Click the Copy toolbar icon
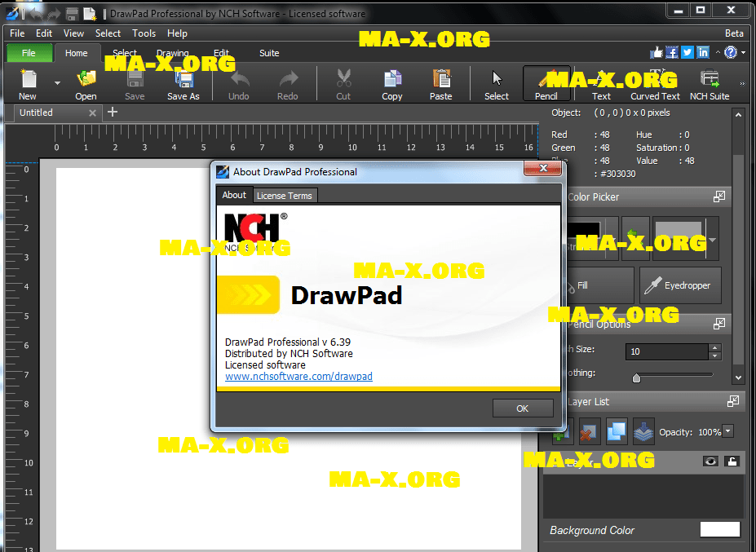The image size is (756, 552). coord(392,78)
